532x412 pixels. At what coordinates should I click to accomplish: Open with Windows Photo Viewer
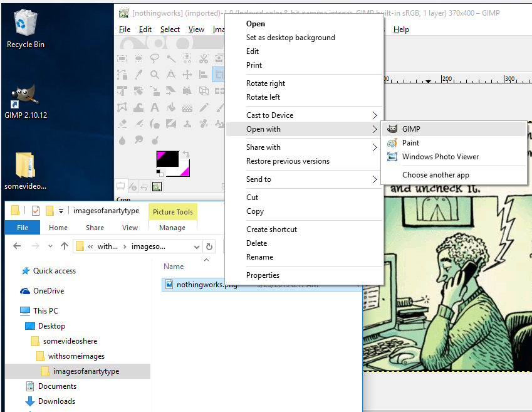pos(454,157)
